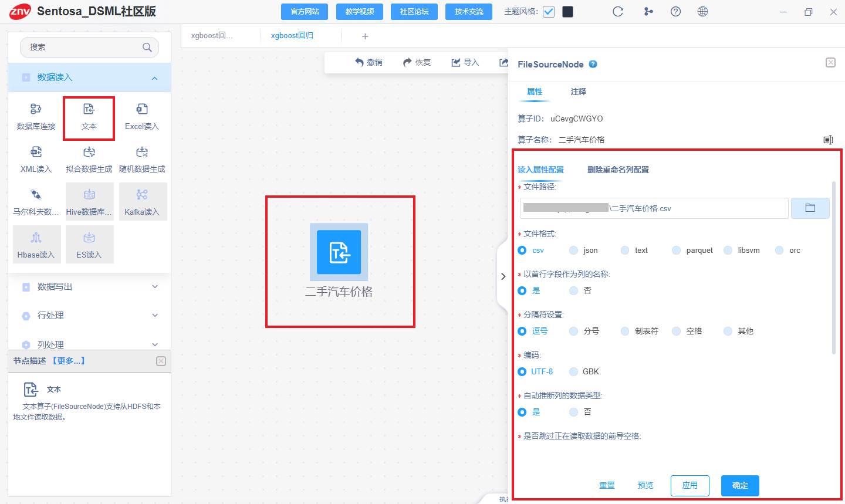Open the 删除重命名列配置 tab

coord(618,170)
